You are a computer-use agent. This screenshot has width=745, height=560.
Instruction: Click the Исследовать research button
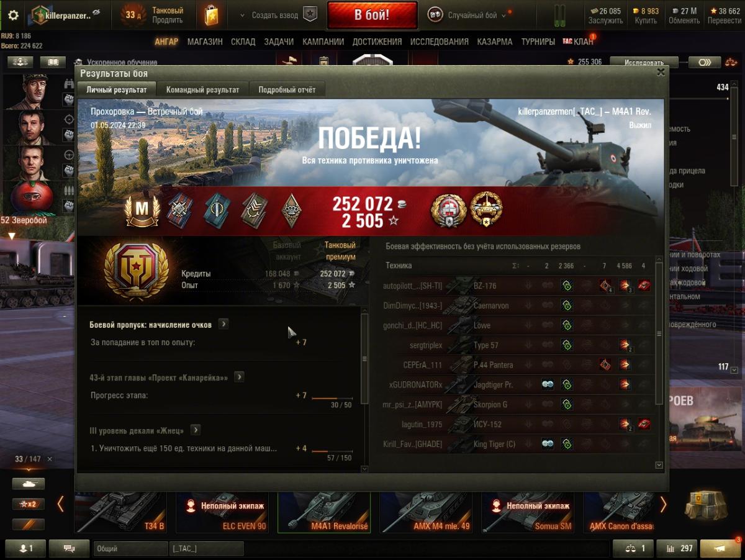click(x=644, y=62)
